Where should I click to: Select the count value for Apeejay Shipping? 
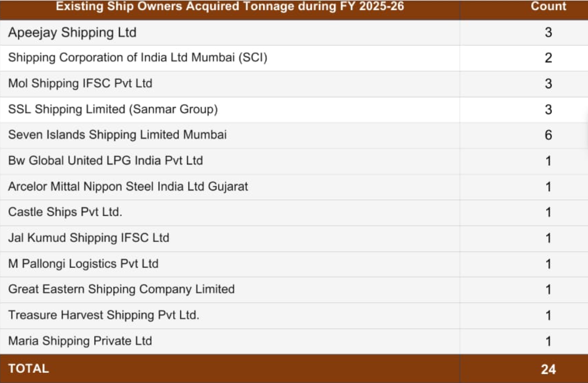coord(548,33)
